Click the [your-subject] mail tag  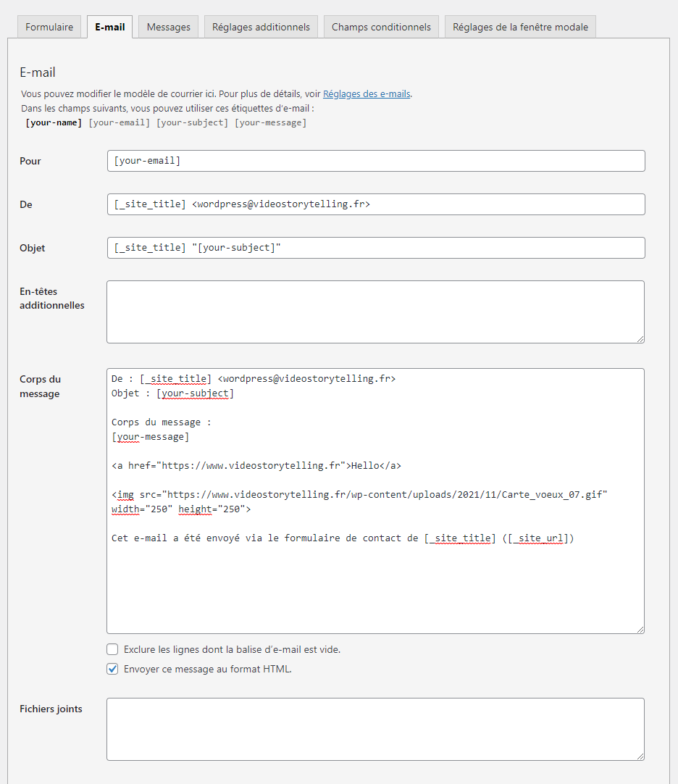[192, 122]
